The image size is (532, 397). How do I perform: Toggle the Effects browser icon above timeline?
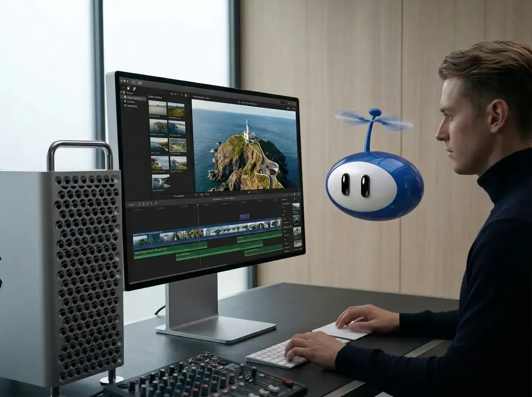(295, 194)
